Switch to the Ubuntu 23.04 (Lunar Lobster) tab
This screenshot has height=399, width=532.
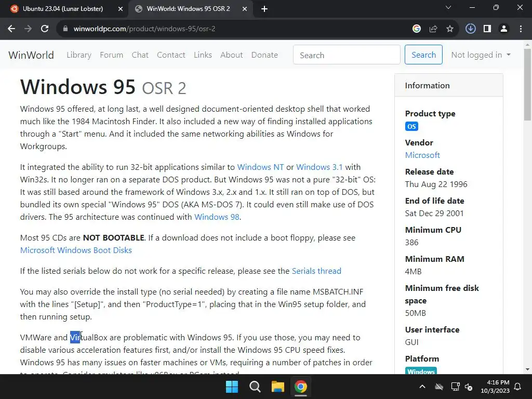(63, 9)
